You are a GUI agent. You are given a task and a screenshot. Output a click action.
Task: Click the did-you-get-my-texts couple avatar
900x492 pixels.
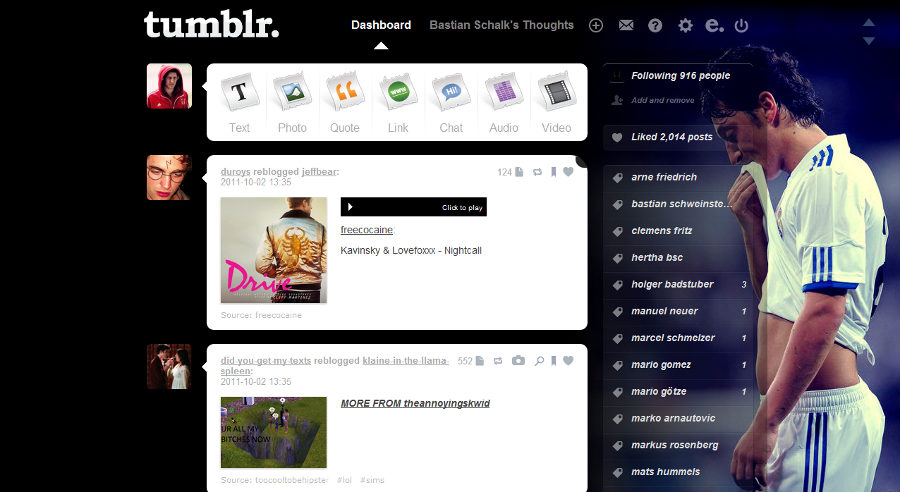coord(169,366)
